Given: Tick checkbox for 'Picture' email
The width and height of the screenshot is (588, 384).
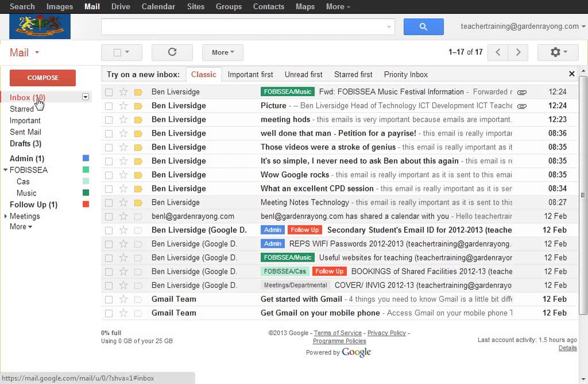Looking at the screenshot, I should (x=109, y=106).
